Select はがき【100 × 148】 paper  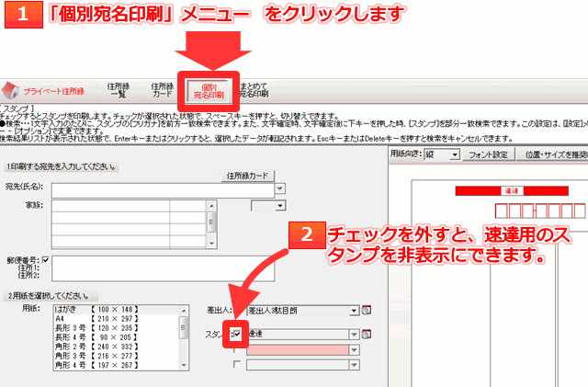[117, 309]
